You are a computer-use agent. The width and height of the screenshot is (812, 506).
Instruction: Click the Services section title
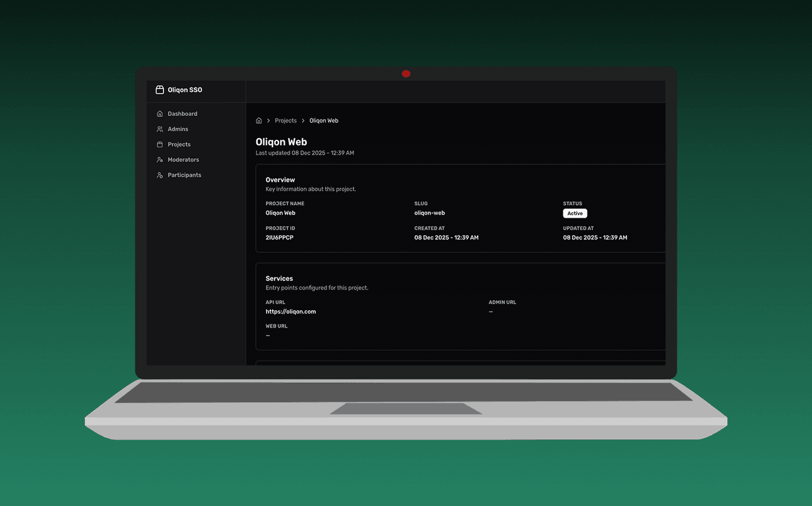(279, 279)
